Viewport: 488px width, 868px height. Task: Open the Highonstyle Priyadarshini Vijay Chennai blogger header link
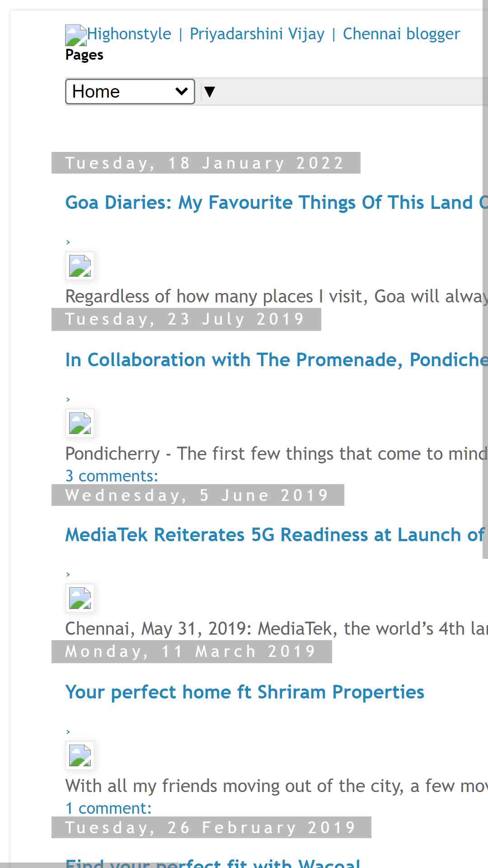(273, 34)
